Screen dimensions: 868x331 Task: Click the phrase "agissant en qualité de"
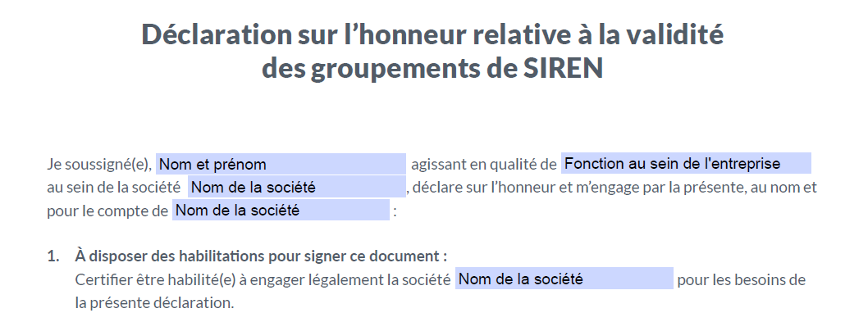point(483,164)
